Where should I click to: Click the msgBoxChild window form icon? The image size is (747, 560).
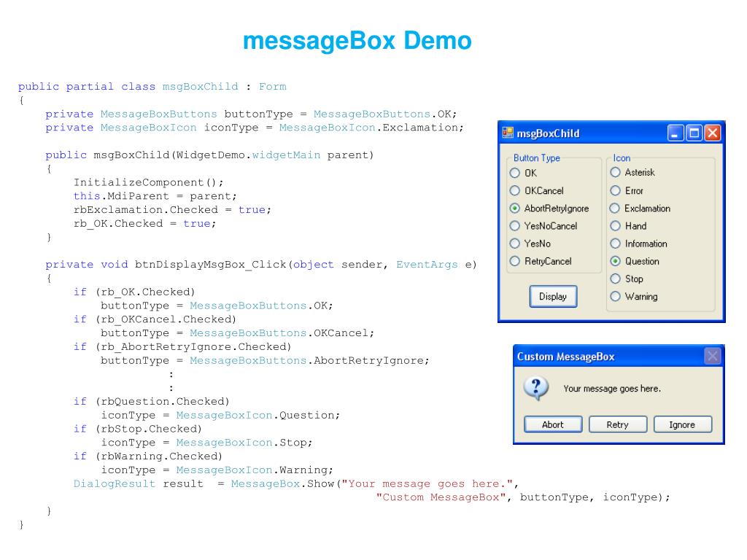pyautogui.click(x=508, y=133)
